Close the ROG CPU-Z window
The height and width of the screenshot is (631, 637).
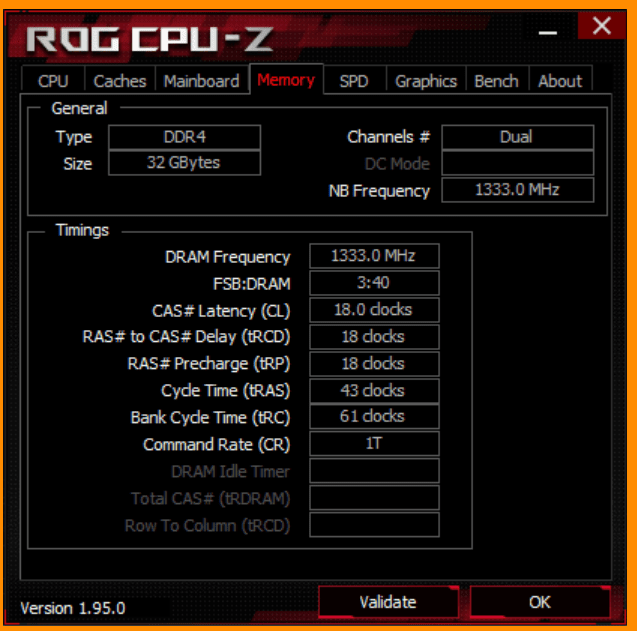click(601, 26)
